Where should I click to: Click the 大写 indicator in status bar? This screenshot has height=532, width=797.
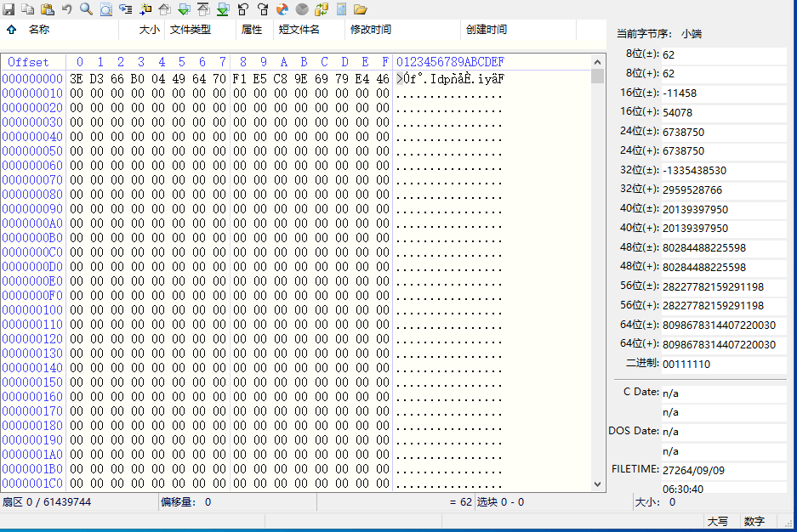coord(718,521)
